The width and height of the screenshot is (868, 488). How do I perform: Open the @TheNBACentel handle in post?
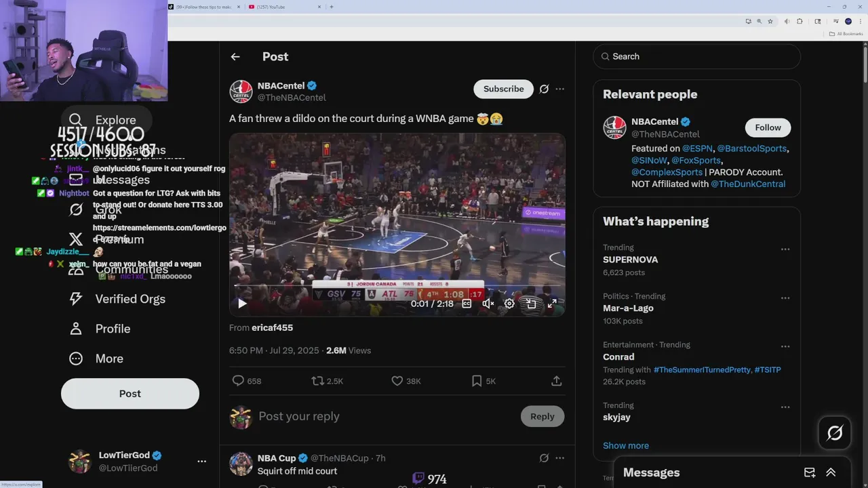point(292,98)
